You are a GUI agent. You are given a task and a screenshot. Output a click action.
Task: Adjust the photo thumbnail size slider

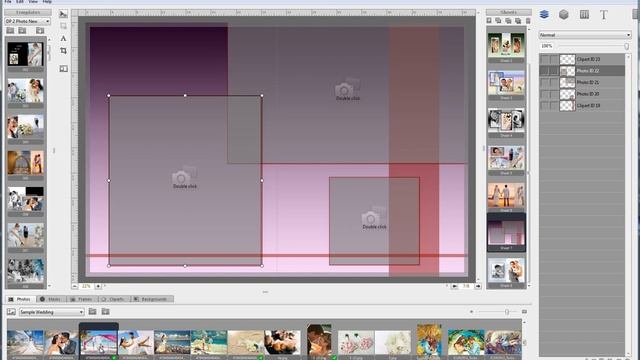tap(507, 312)
